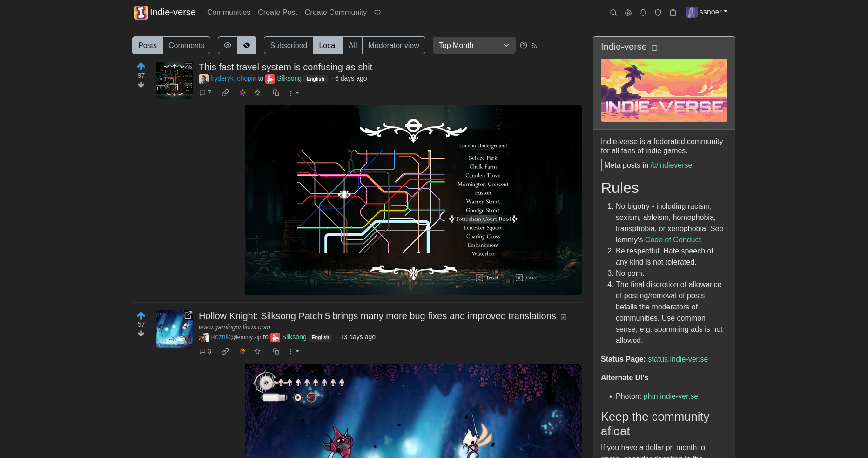Show hidden posts with the eye toggle

227,45
